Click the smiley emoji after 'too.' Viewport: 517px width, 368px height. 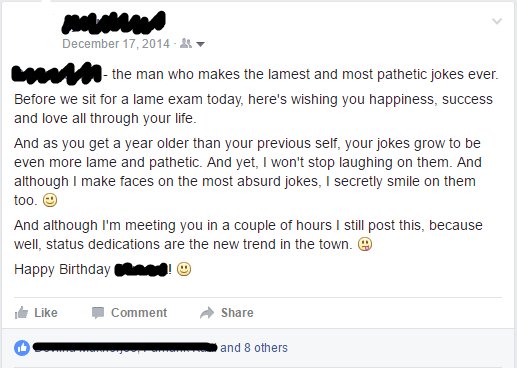pyautogui.click(x=50, y=200)
